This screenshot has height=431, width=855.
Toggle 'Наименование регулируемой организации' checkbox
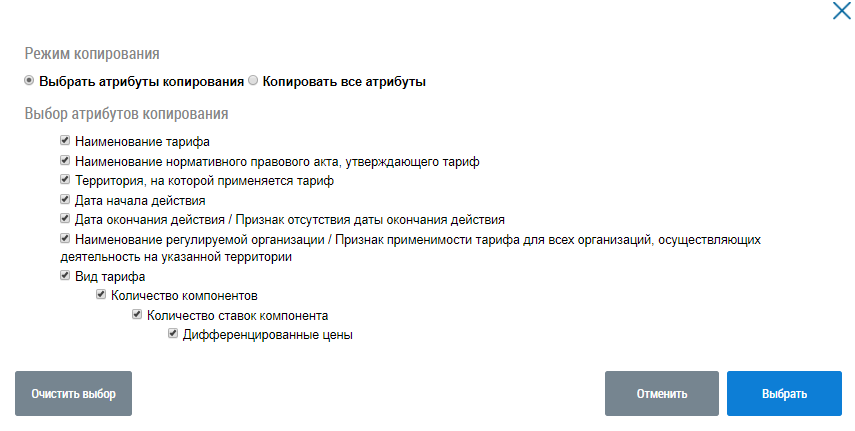click(65, 238)
